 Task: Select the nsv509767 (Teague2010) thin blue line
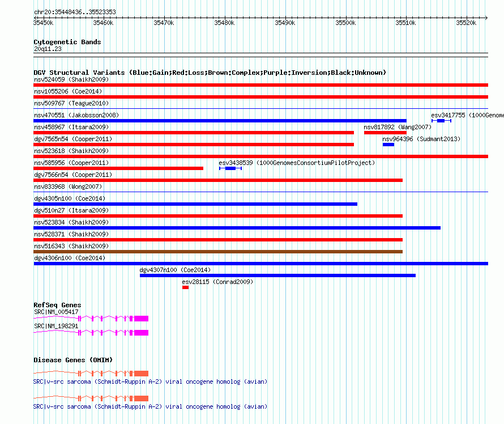pos(260,109)
